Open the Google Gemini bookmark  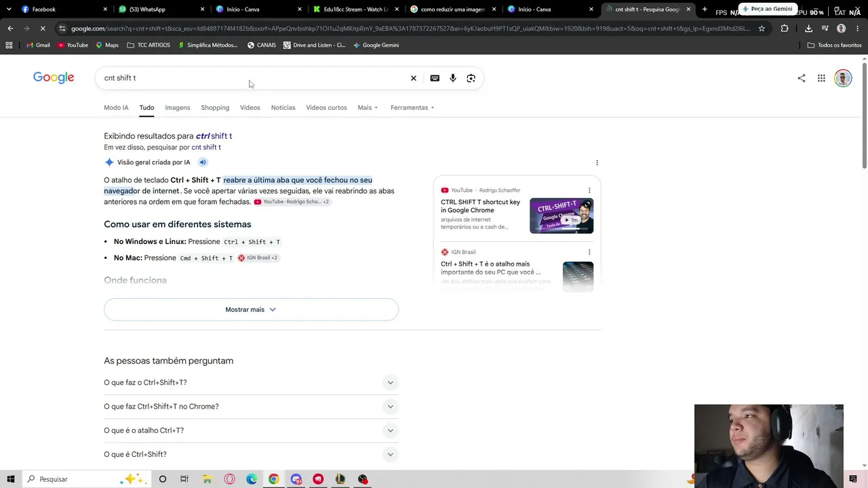[376, 45]
